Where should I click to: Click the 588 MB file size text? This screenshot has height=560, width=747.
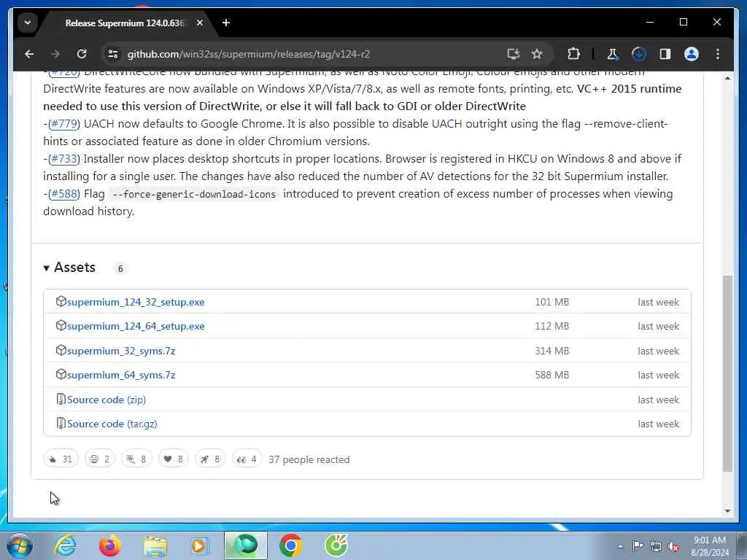pyautogui.click(x=551, y=376)
